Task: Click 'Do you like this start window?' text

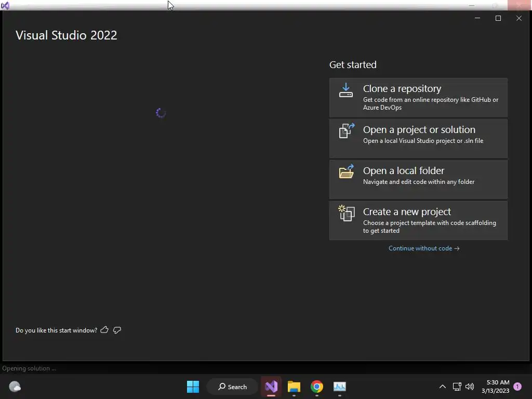Action: point(56,330)
